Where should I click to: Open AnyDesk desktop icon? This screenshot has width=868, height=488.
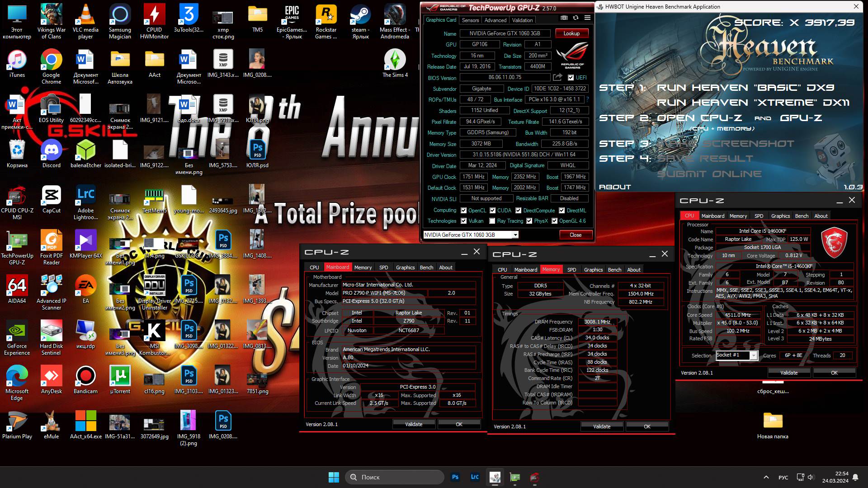(51, 380)
